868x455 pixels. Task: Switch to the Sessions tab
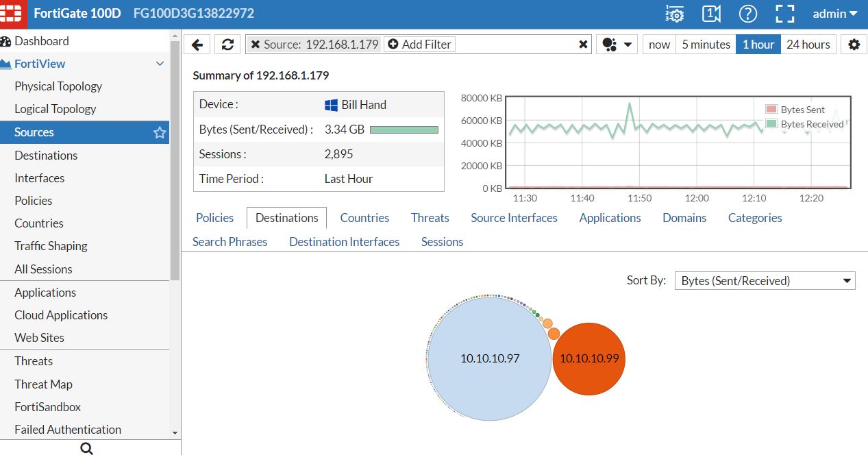(x=442, y=242)
